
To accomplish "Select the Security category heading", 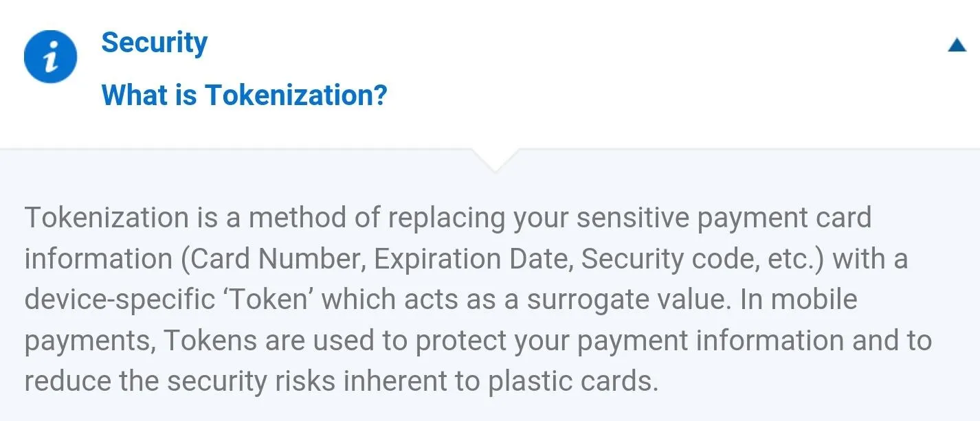I will [x=155, y=43].
